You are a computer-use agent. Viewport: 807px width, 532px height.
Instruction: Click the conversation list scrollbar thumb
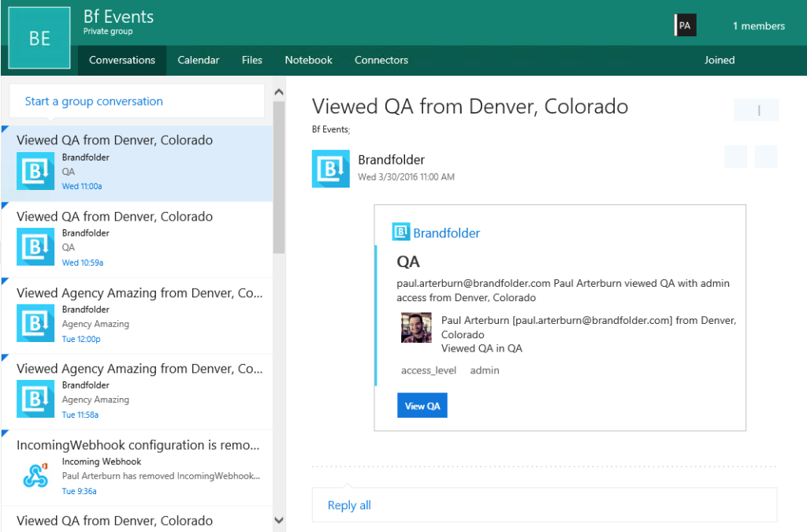(x=279, y=177)
